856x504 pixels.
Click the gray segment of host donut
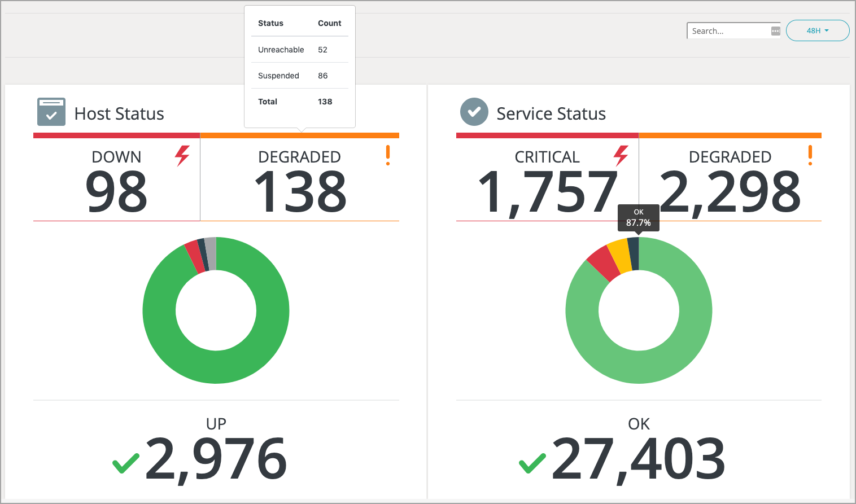point(211,253)
